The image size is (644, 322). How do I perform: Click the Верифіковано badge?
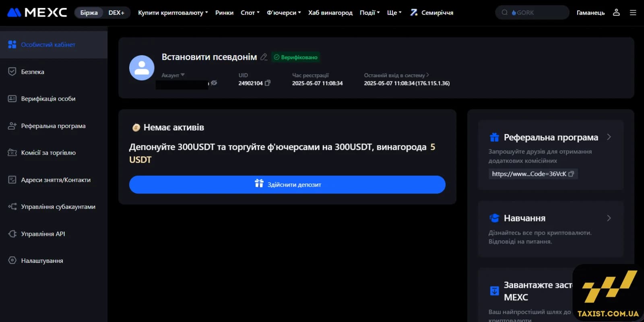click(x=296, y=57)
